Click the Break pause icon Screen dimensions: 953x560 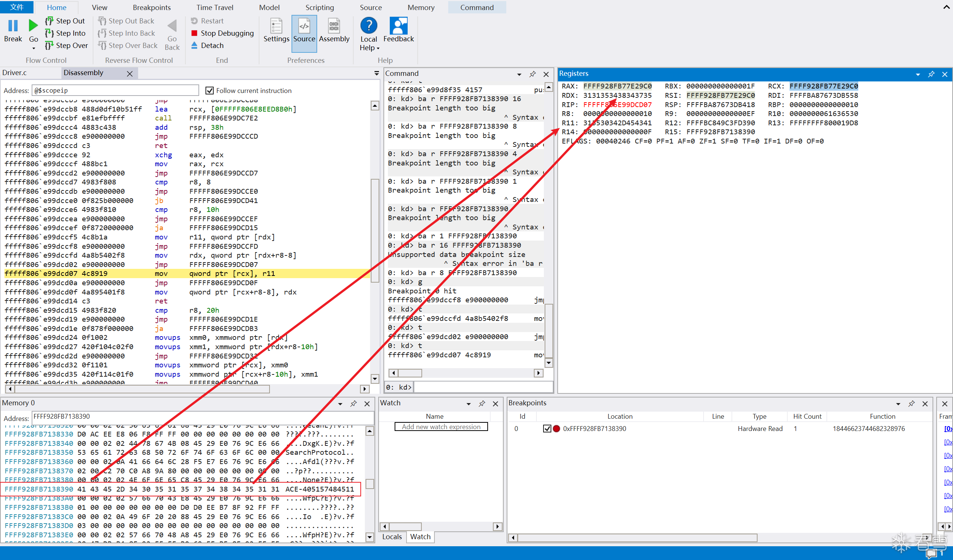[13, 26]
